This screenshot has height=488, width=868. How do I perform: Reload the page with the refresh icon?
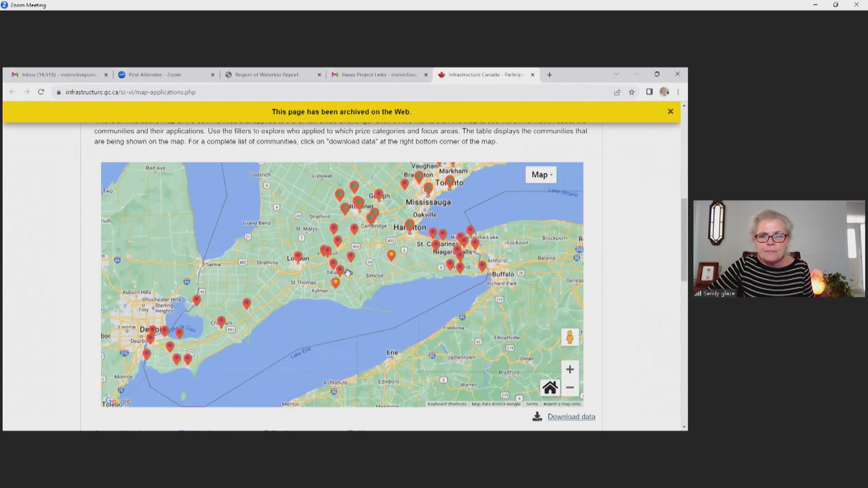pyautogui.click(x=41, y=92)
